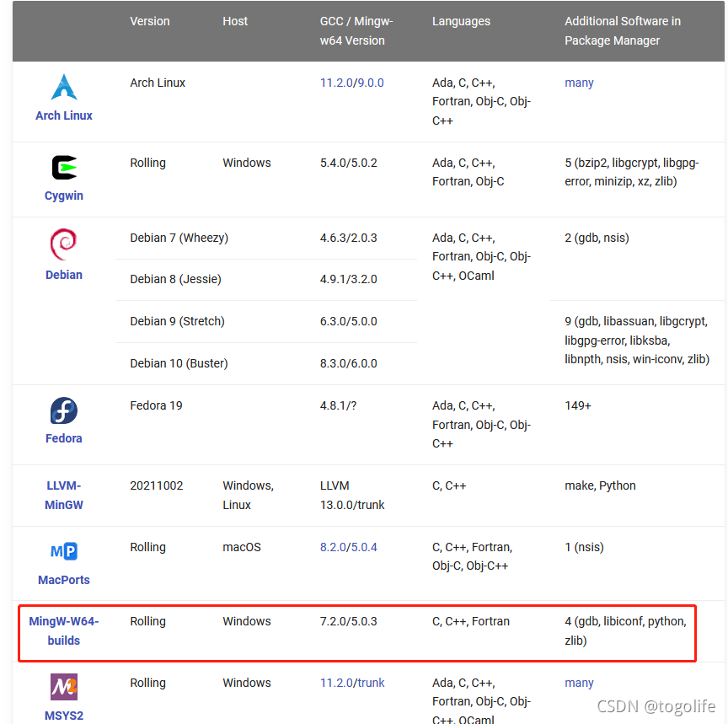This screenshot has width=728, height=724.
Task: Click the Debian swirl logo icon
Action: click(63, 244)
